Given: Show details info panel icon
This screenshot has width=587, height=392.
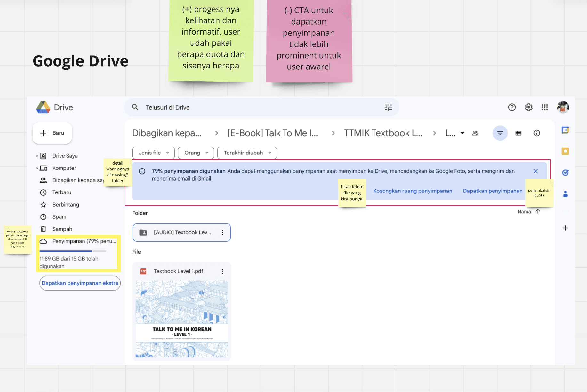Looking at the screenshot, I should (x=537, y=133).
